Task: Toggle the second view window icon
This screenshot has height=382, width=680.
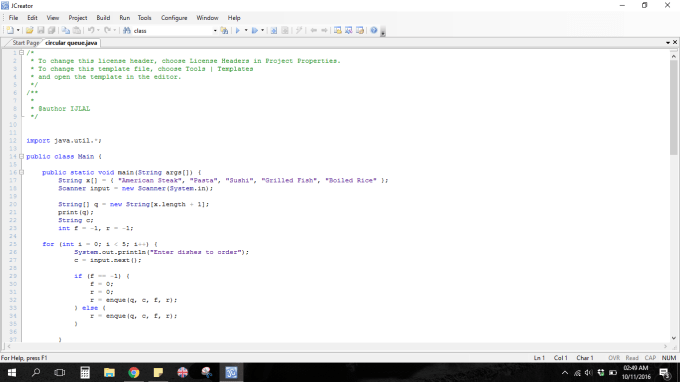Action: [349, 30]
